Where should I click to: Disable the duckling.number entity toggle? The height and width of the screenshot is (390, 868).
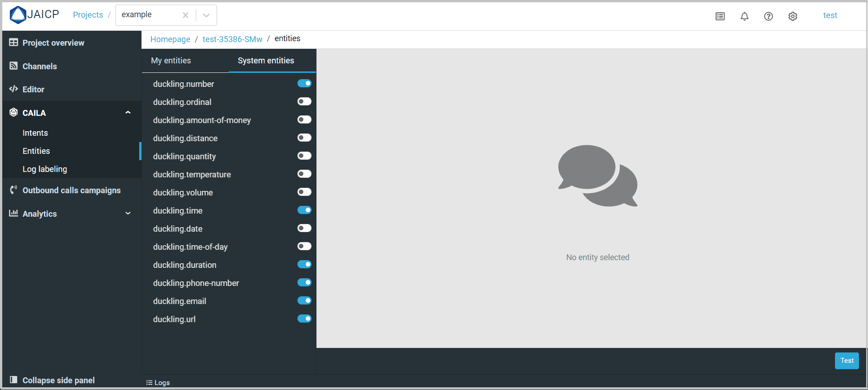click(x=304, y=84)
